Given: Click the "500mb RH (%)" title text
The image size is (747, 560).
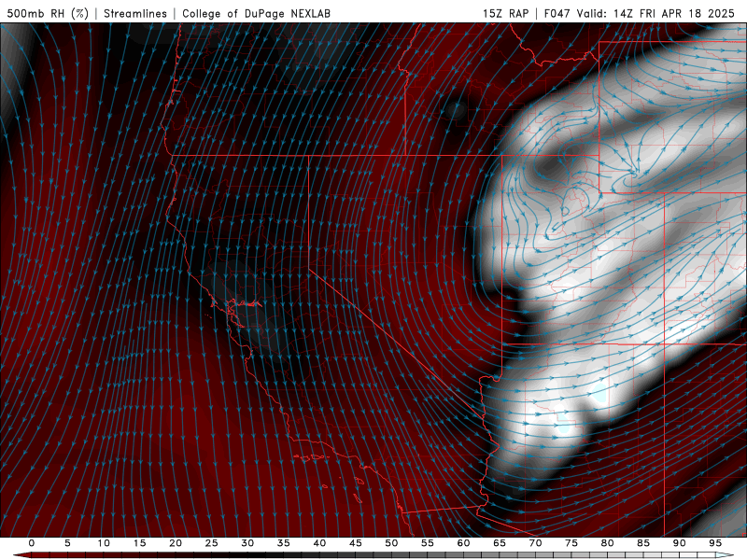Looking at the screenshot, I should click(x=48, y=14).
